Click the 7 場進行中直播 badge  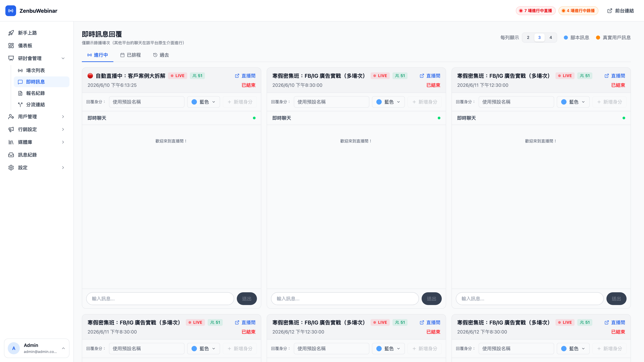tap(536, 11)
